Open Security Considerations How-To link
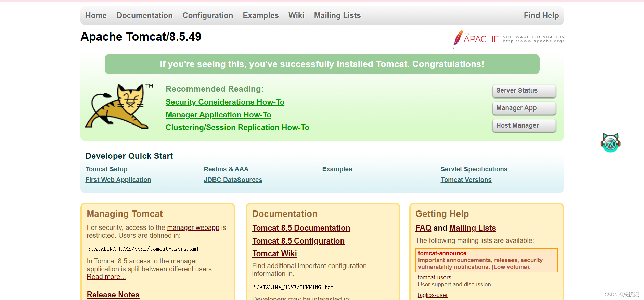644x300 pixels. pos(225,102)
